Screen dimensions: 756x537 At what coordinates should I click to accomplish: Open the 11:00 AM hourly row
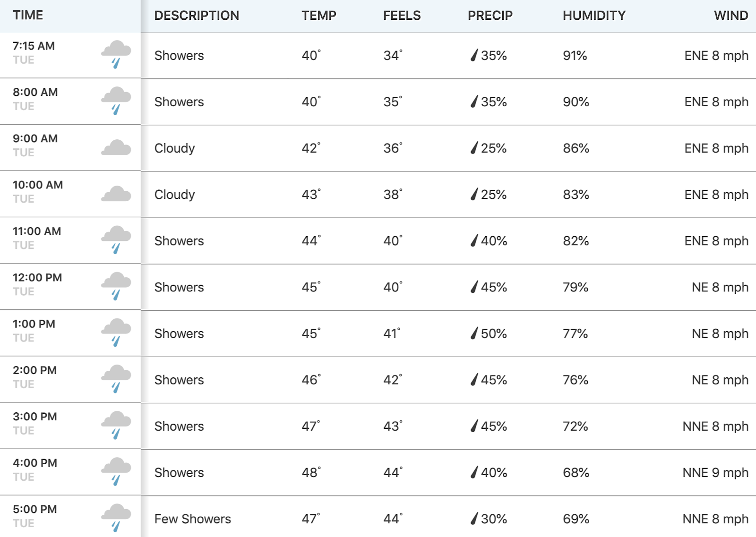pyautogui.click(x=378, y=241)
